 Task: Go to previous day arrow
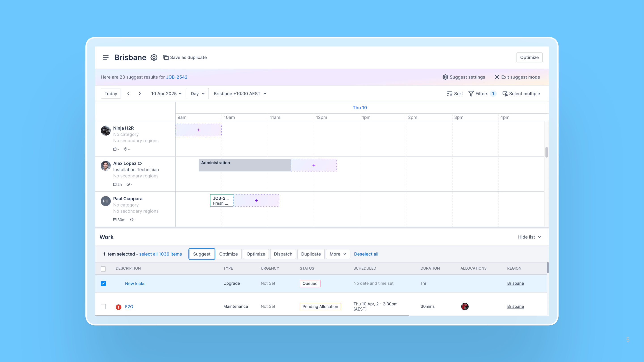pos(129,94)
